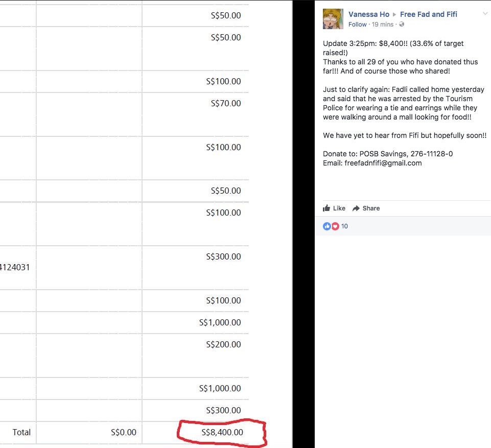Open Vanessa Ho's profile picture
Viewport: 491px width, 448px height.
332,18
